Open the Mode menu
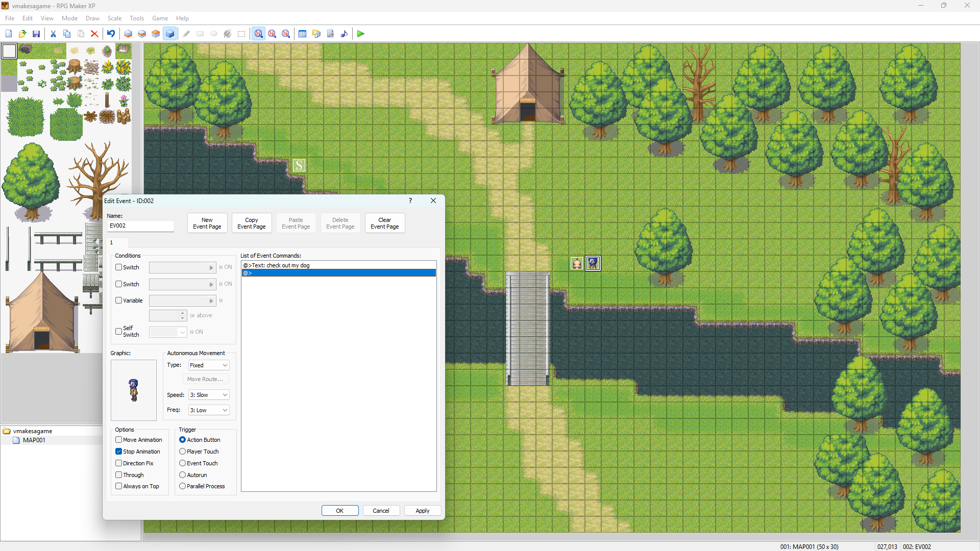The width and height of the screenshot is (980, 551). click(x=70, y=18)
